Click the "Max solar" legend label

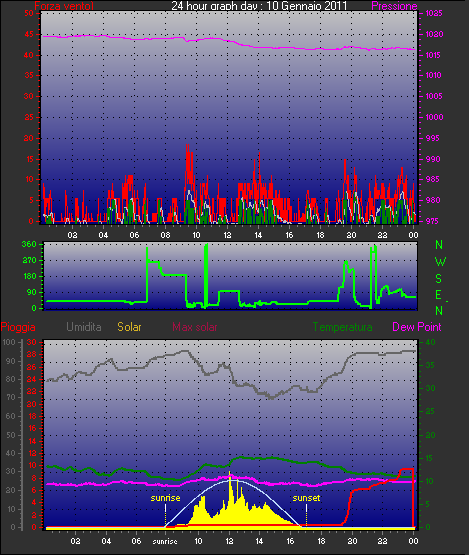click(x=195, y=327)
